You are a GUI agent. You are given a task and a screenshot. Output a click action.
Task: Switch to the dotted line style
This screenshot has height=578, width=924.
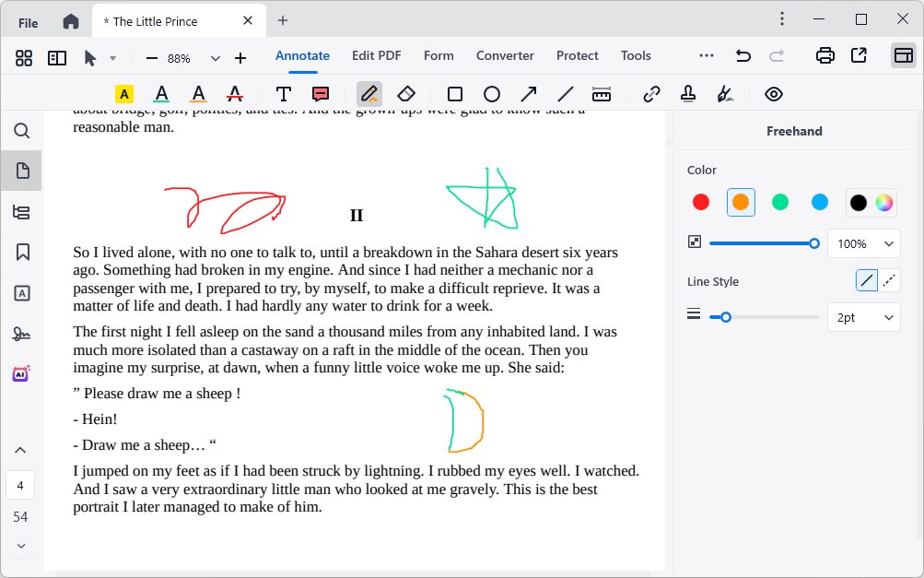click(890, 279)
